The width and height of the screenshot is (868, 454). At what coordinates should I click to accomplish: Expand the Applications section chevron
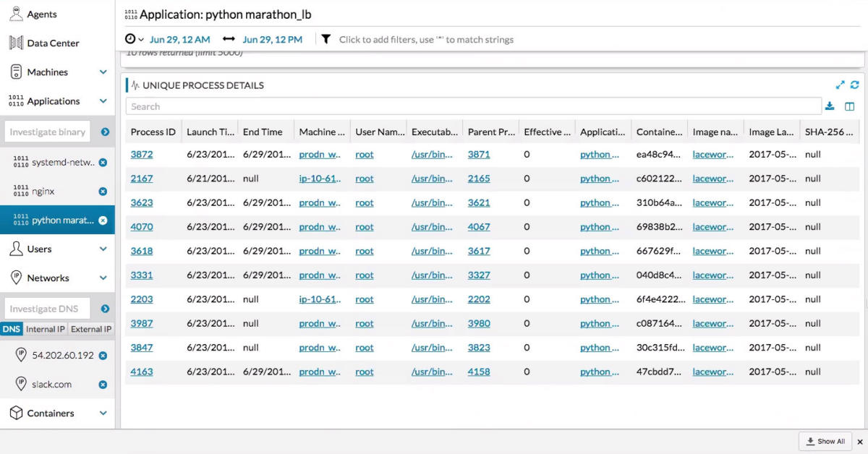point(103,101)
